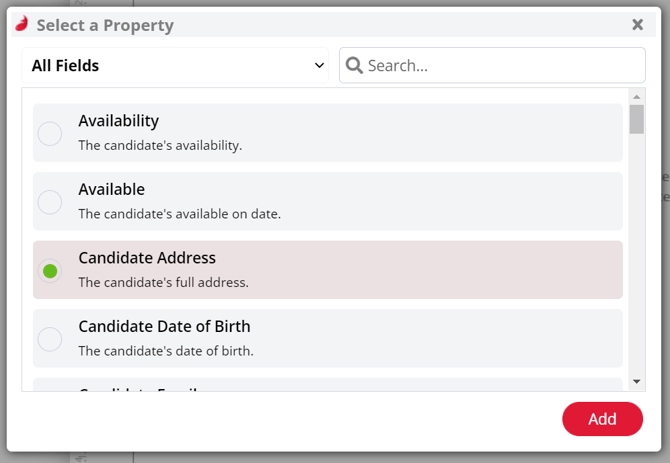Open the All Fields dropdown

tap(175, 65)
